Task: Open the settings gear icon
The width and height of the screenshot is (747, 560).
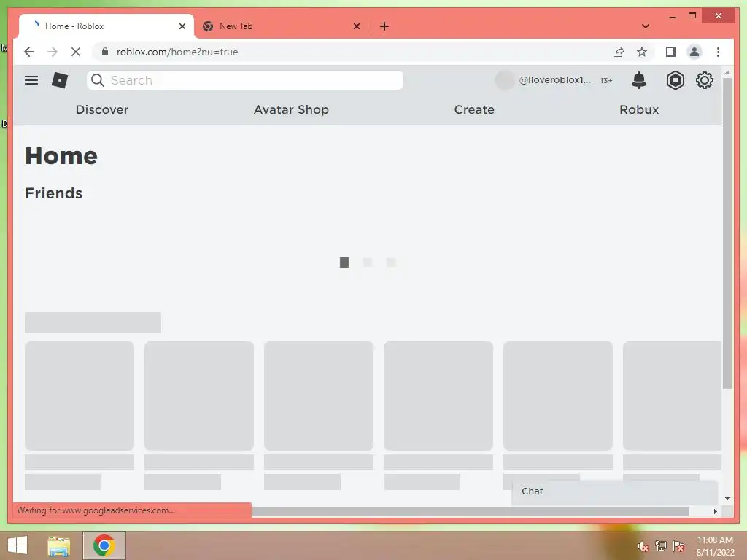Action: [704, 80]
